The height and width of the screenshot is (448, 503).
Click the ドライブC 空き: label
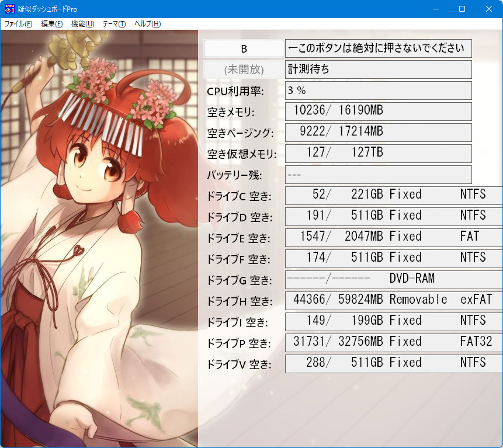pos(239,196)
